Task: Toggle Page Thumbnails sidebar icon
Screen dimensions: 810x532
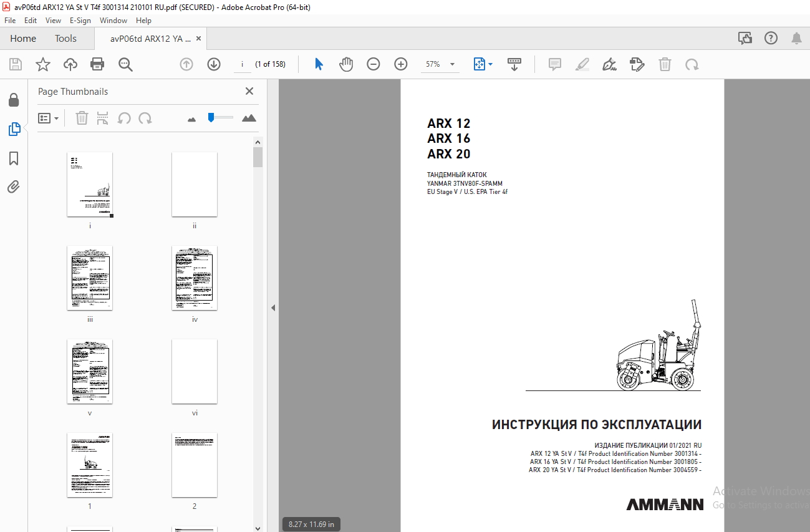Action: (x=14, y=129)
